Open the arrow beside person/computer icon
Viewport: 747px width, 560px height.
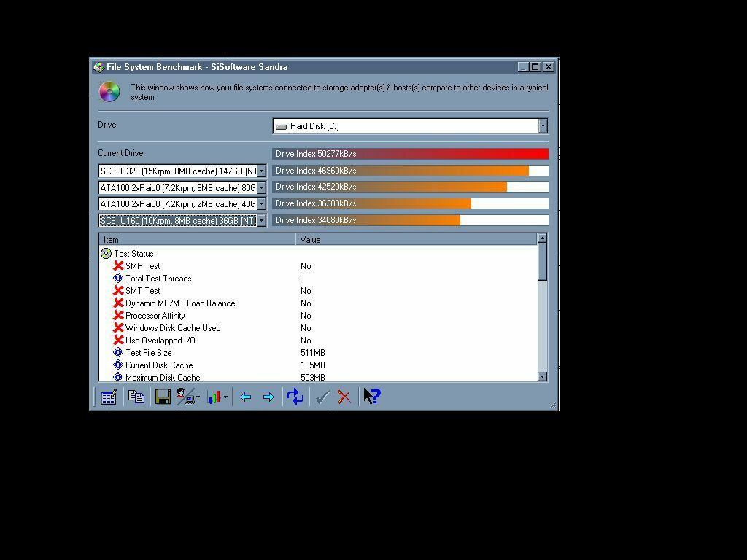point(198,397)
